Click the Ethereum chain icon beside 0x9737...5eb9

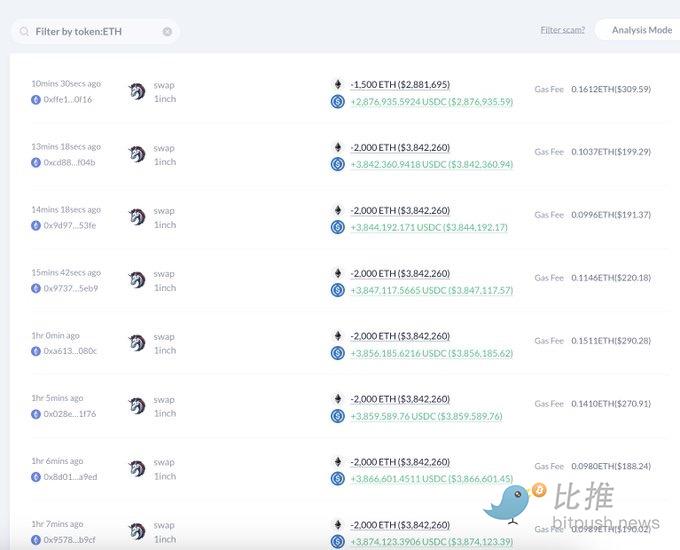tap(36, 288)
